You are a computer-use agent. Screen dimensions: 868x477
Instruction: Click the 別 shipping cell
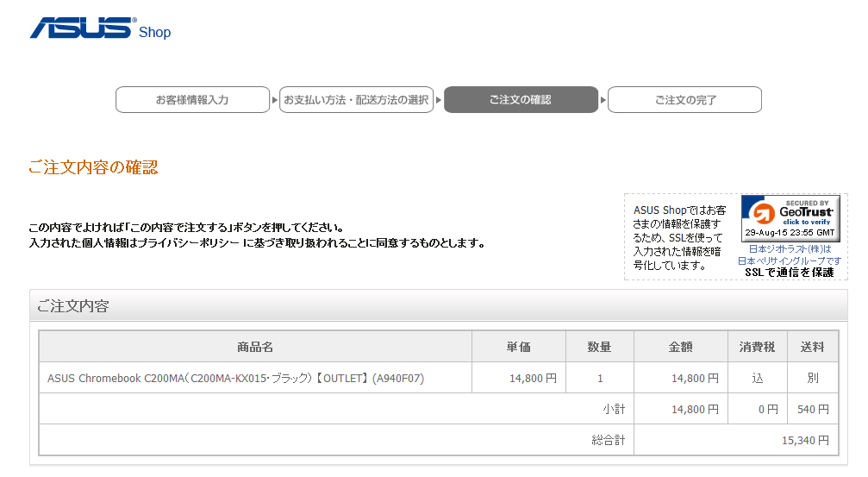pos(813,378)
